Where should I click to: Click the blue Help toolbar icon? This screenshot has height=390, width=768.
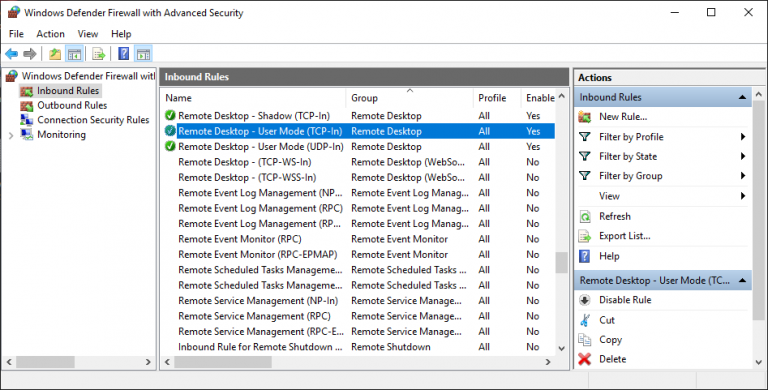click(123, 54)
